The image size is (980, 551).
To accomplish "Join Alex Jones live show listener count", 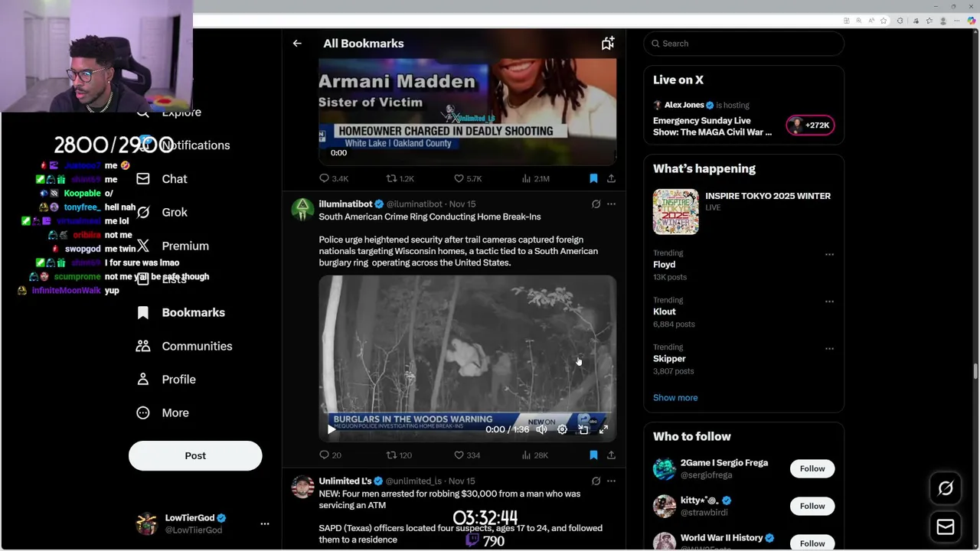I will click(x=810, y=125).
